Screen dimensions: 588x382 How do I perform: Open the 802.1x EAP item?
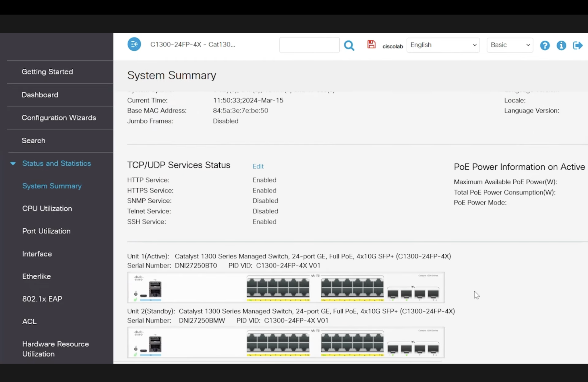(x=42, y=299)
